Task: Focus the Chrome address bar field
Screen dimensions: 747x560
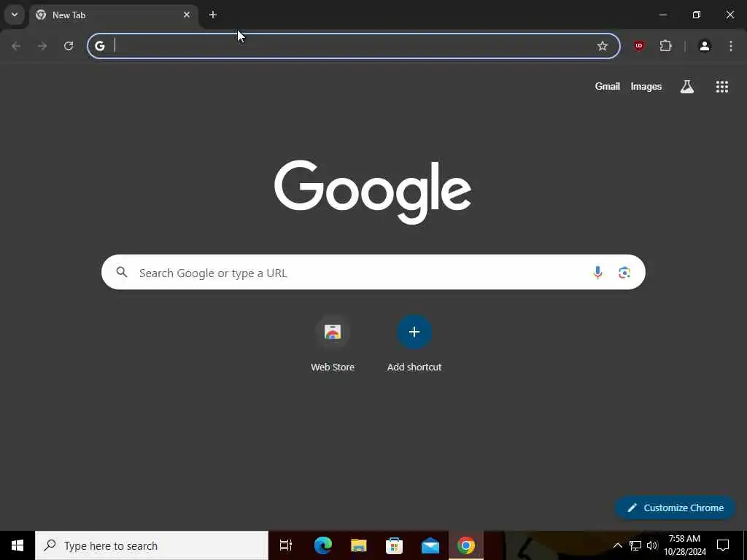Action: pyautogui.click(x=354, y=46)
